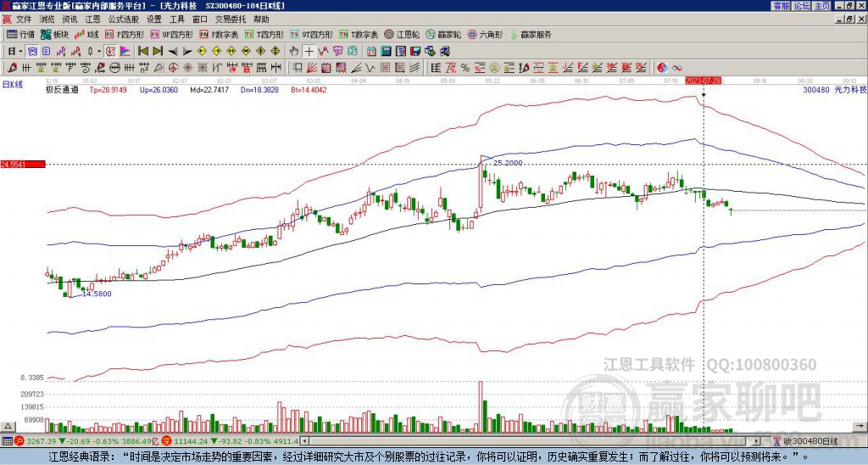Click the 沪 Shanghai index status icon

point(19,441)
